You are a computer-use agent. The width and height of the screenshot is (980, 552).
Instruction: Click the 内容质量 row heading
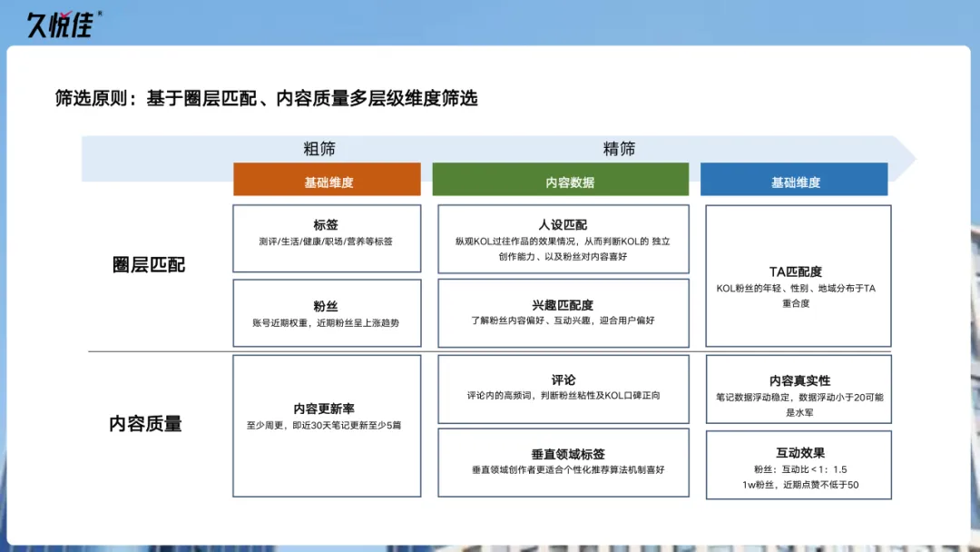pyautogui.click(x=145, y=424)
